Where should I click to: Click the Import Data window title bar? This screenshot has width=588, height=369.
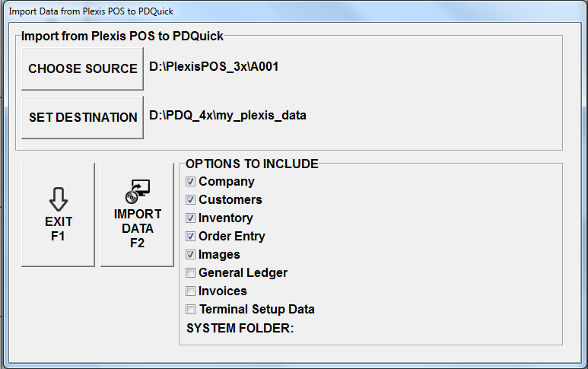tap(294, 12)
